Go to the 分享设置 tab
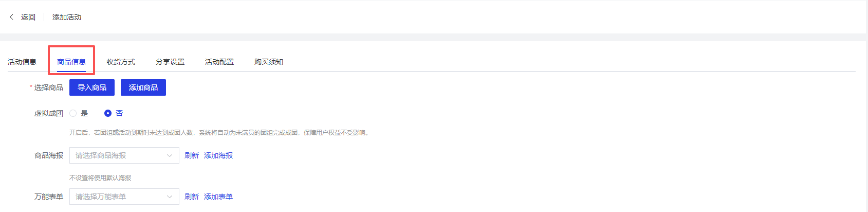Viewport: 868px width, 212px height. tap(170, 62)
